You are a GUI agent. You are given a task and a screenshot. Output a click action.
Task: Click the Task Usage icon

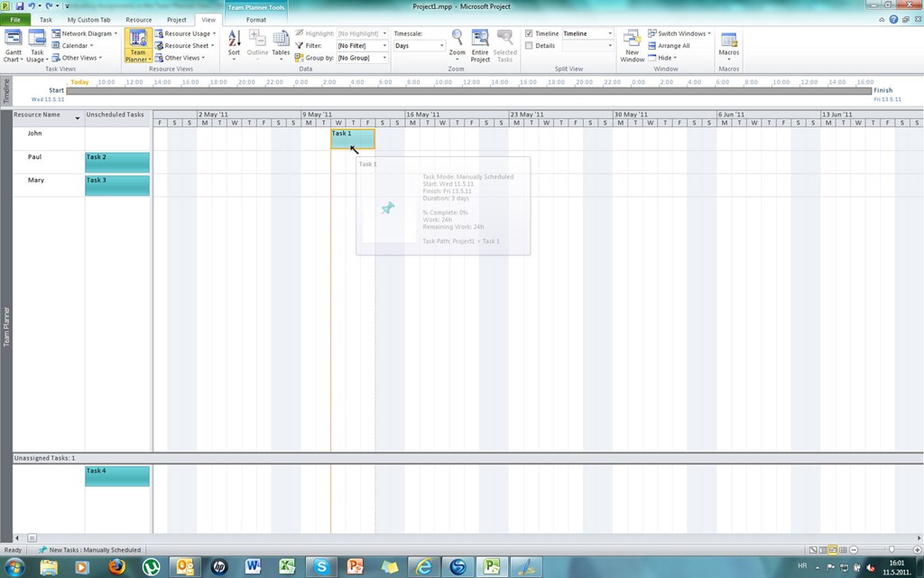(x=37, y=43)
